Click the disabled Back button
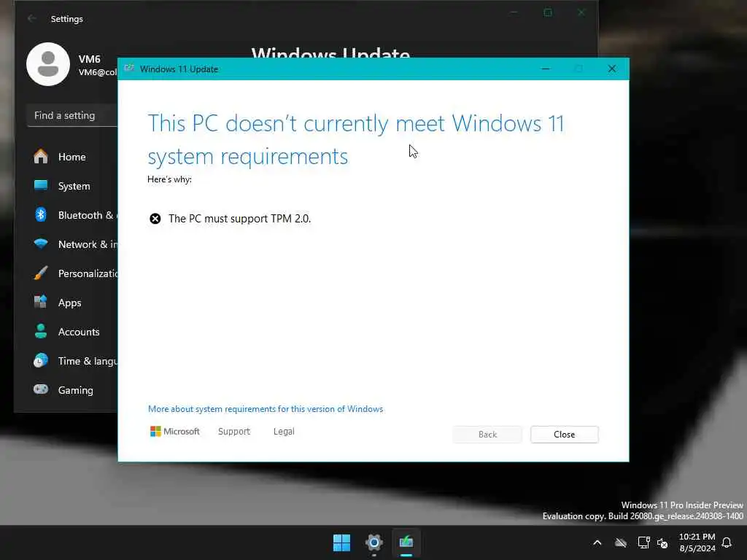The width and height of the screenshot is (747, 560). coord(487,435)
